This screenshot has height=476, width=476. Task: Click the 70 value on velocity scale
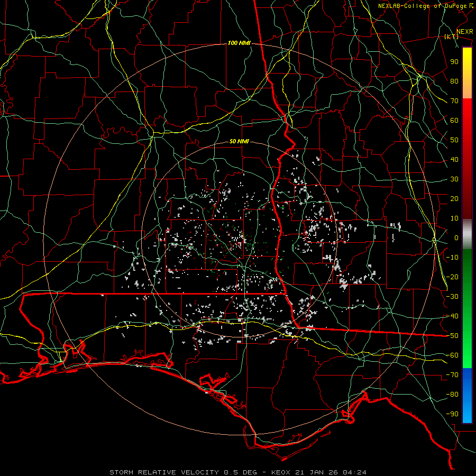point(454,101)
